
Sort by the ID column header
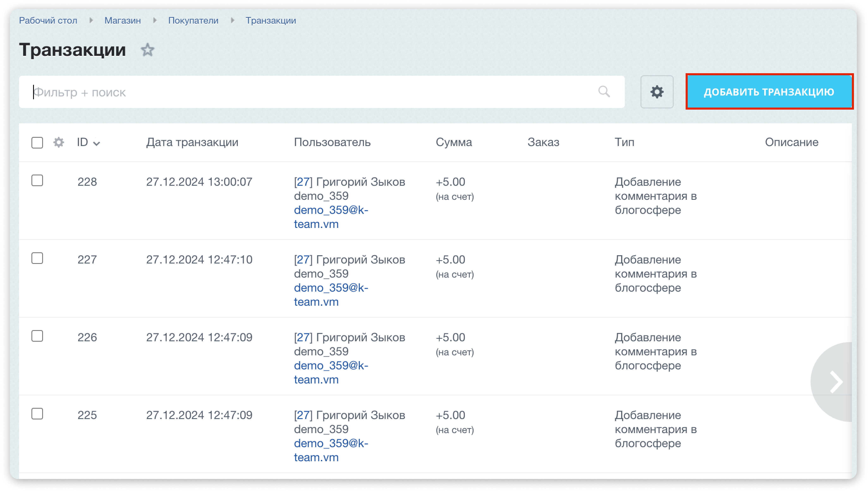tap(88, 142)
